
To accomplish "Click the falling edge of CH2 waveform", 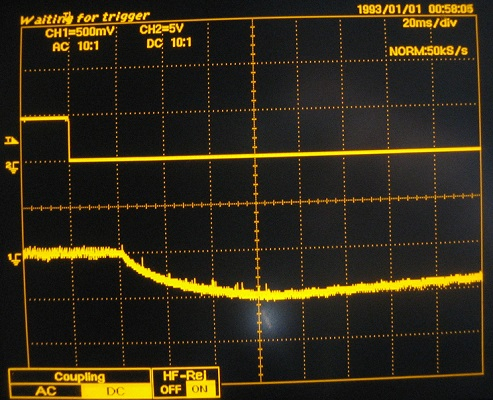I will 69,139.
